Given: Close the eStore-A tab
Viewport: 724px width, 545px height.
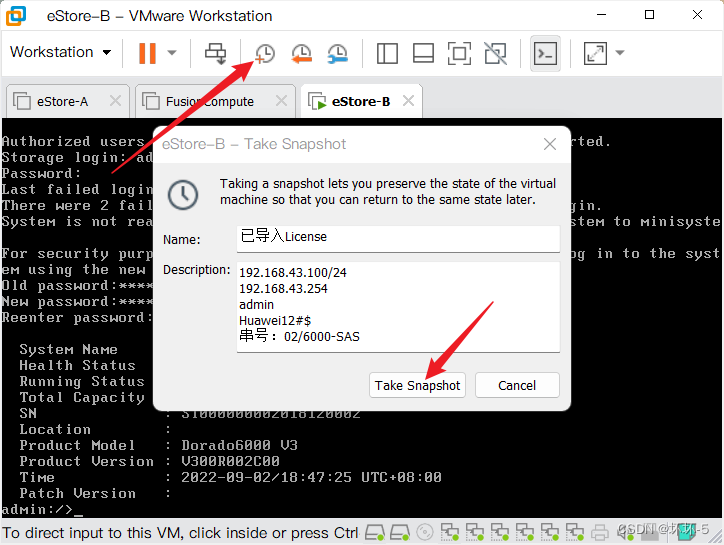Looking at the screenshot, I should [115, 101].
